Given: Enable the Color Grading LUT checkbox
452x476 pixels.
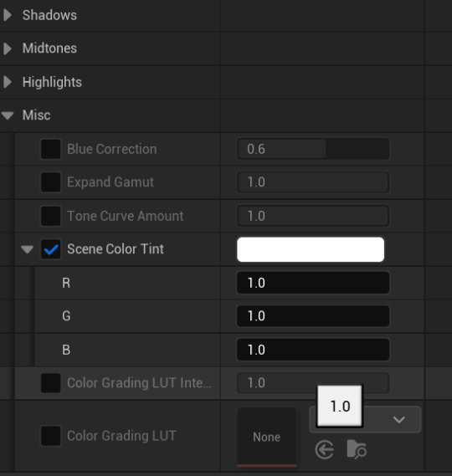Looking at the screenshot, I should (51, 436).
